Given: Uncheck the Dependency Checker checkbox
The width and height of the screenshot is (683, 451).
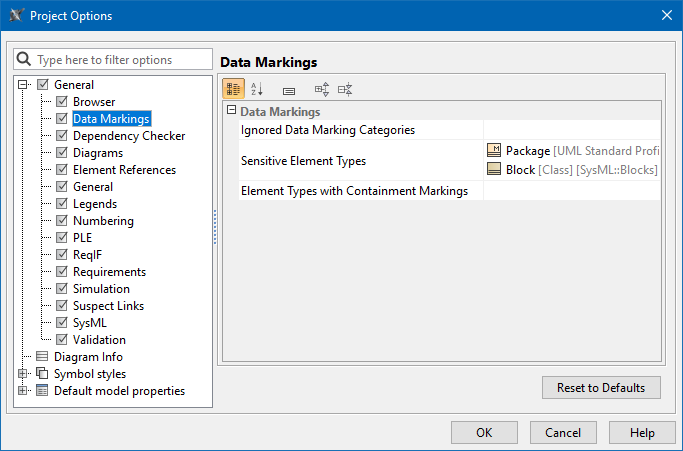Looking at the screenshot, I should (62, 136).
